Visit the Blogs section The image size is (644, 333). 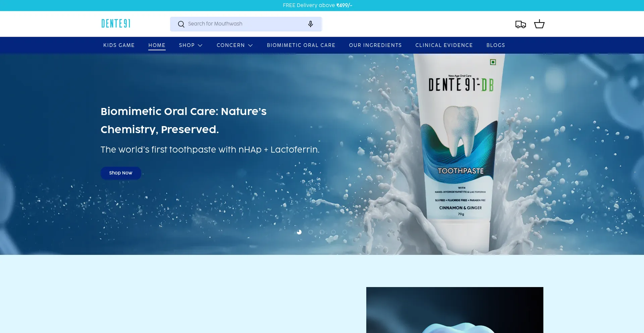(x=495, y=45)
